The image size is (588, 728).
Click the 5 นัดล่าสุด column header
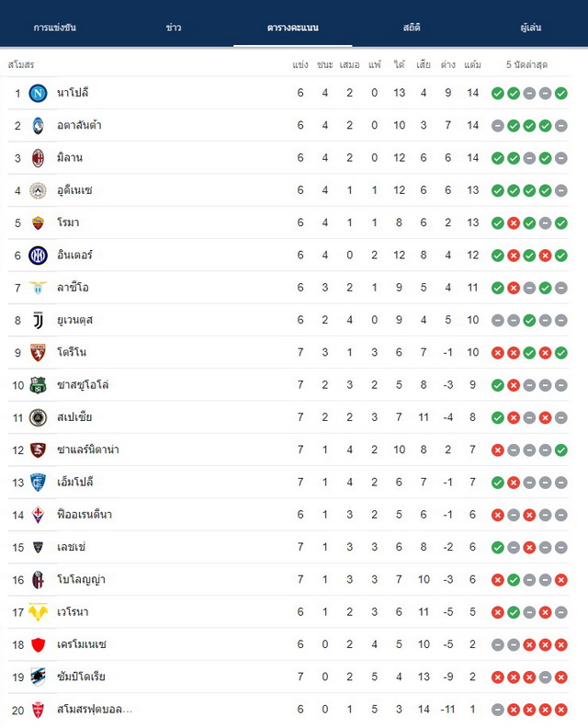526,64
